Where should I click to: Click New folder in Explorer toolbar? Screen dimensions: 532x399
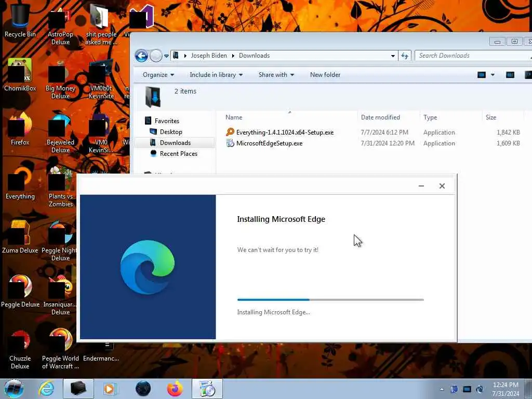click(325, 75)
